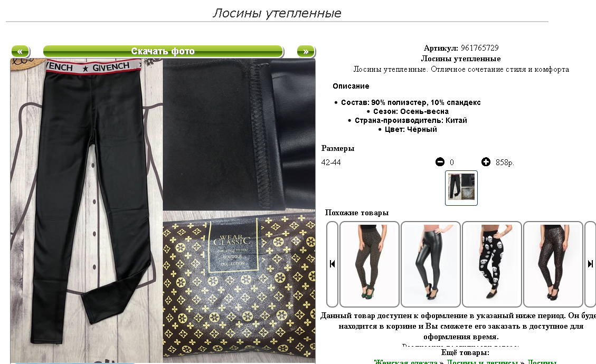Click the Скачать фото button
The image size is (596, 364).
click(x=163, y=51)
